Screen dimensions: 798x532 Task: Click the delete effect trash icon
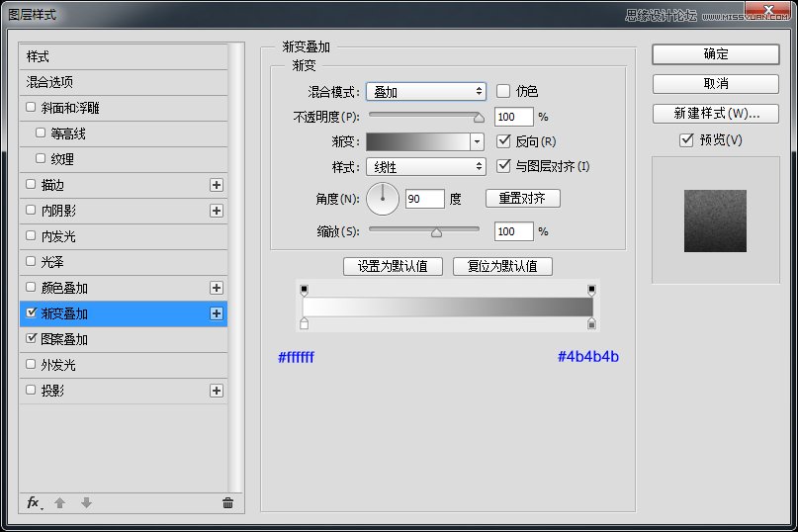tap(227, 503)
